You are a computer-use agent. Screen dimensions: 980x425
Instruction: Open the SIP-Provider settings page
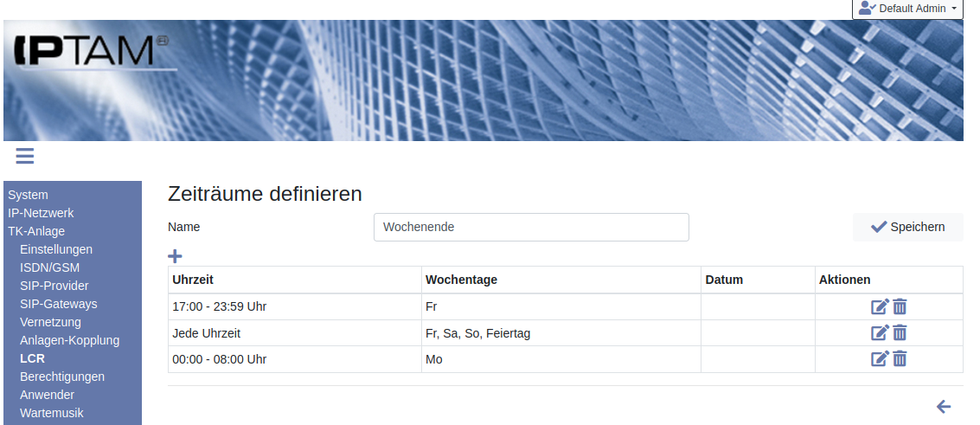54,286
